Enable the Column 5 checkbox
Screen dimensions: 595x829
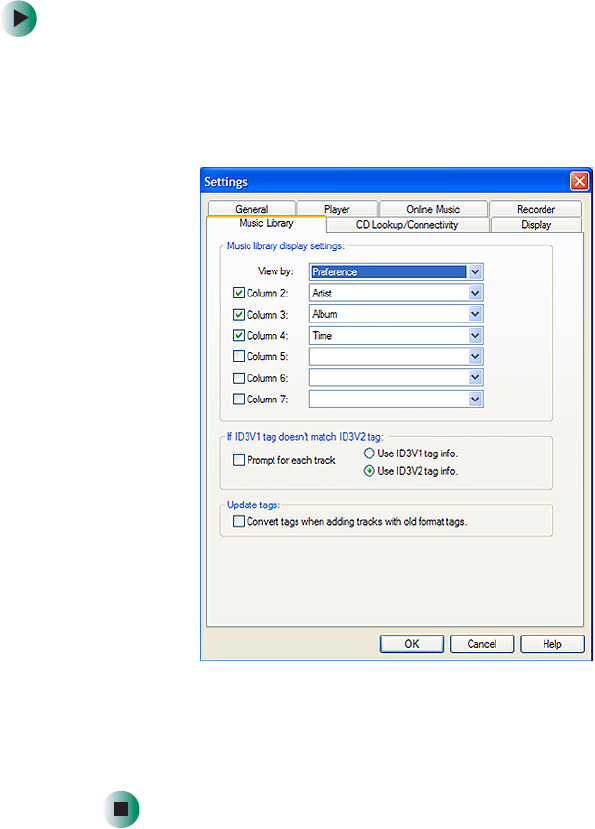click(x=239, y=356)
